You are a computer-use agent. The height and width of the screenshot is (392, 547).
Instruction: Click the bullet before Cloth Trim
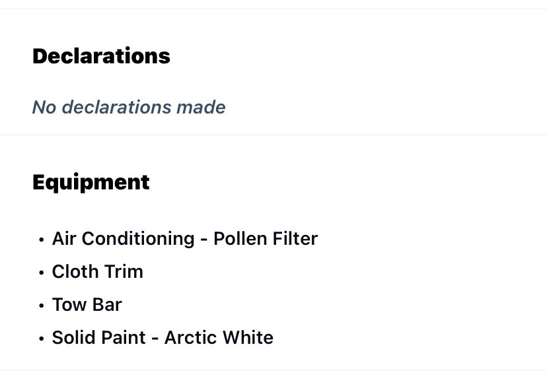(x=42, y=273)
